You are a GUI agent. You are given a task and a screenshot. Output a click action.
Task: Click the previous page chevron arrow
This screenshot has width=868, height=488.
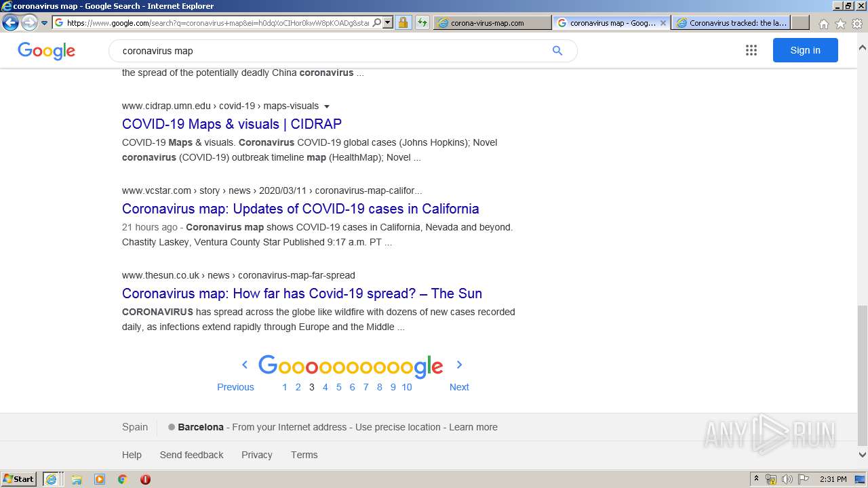245,365
